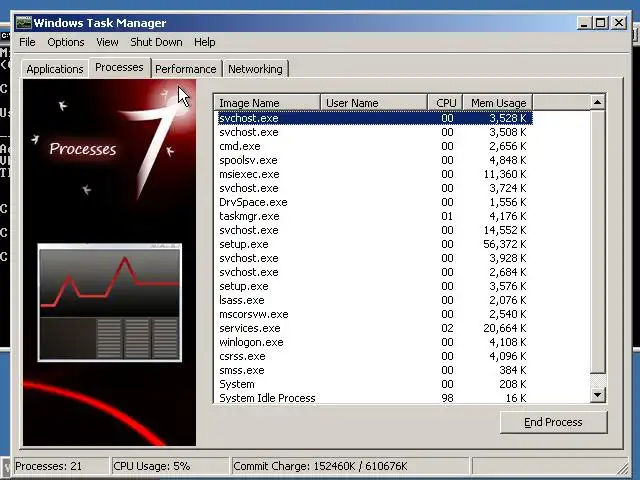Open the Shut Down menu
The image size is (640, 480).
[156, 42]
